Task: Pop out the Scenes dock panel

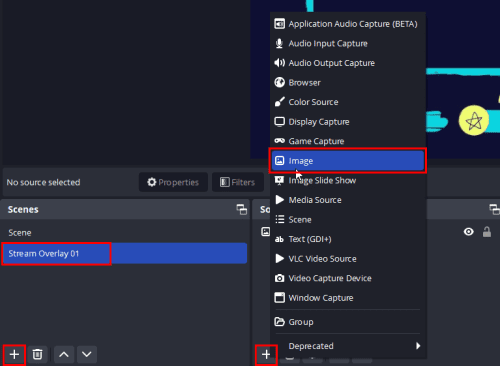Action: [x=242, y=209]
